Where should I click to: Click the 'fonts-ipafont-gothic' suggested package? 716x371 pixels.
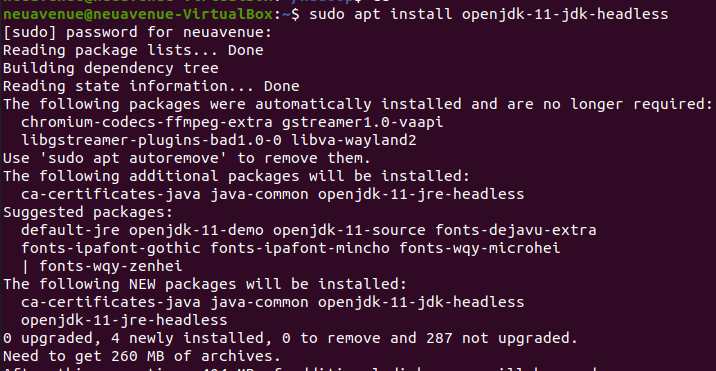coord(111,249)
